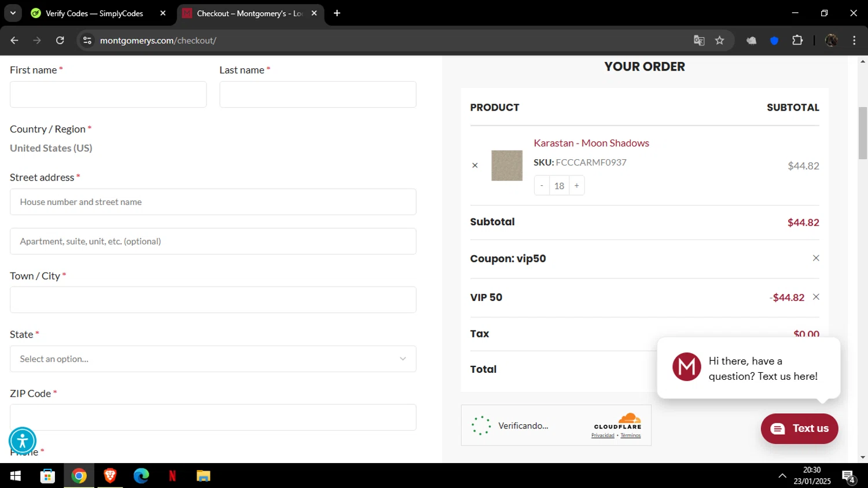
Task: Expand the State select dropdown
Action: click(213, 359)
